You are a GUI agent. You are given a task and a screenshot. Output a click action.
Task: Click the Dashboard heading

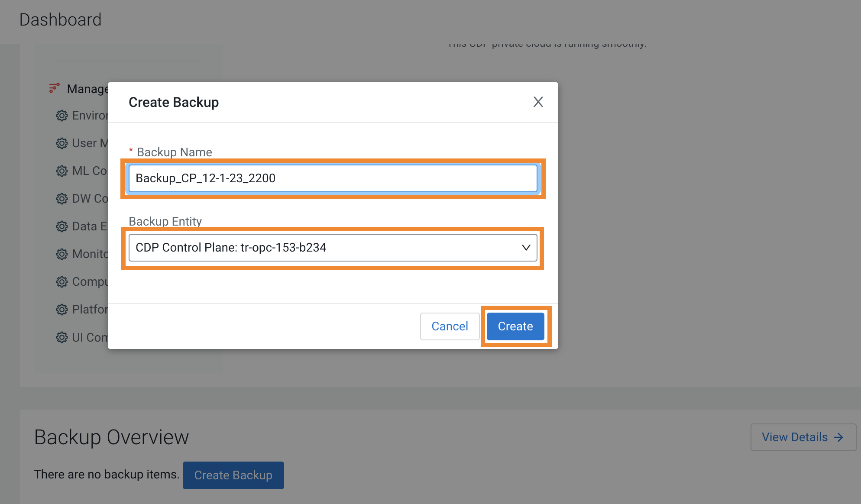(x=61, y=19)
